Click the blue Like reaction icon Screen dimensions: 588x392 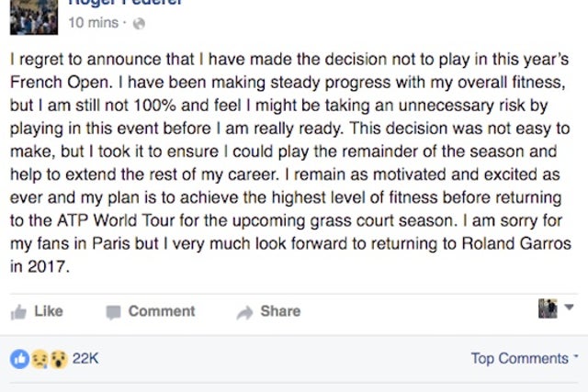19,359
